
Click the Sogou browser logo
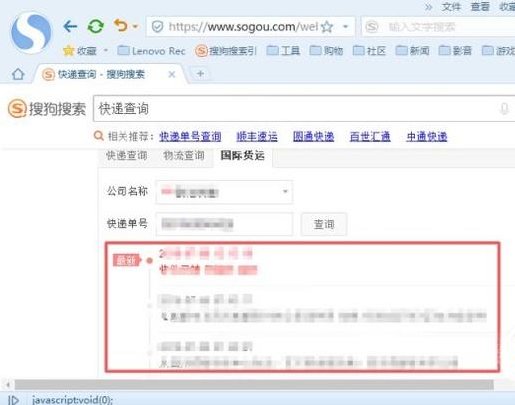31,33
